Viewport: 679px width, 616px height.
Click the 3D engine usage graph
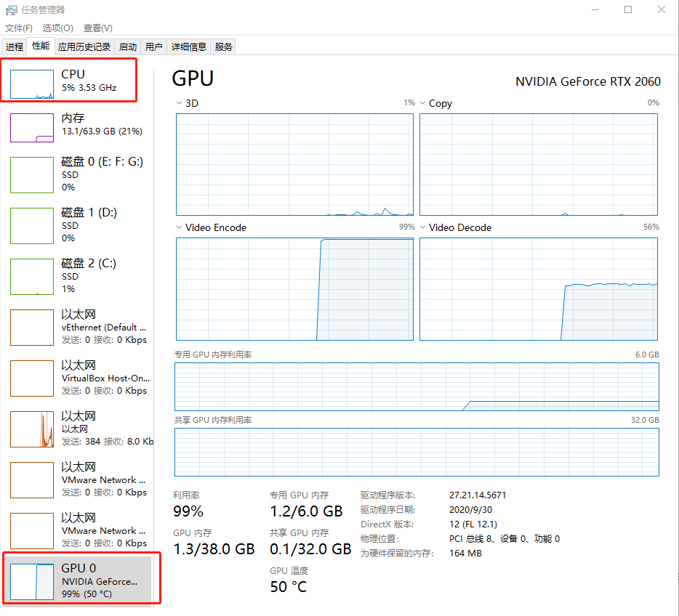point(294,164)
